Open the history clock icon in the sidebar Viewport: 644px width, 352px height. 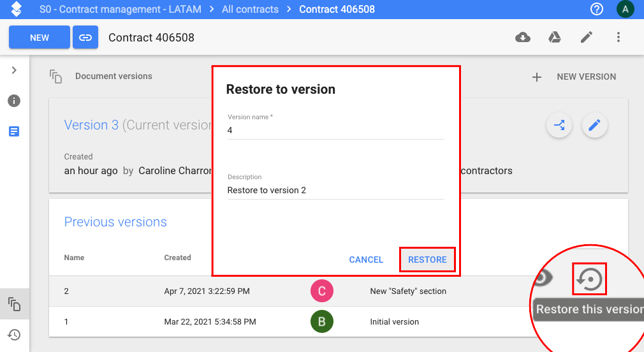click(x=14, y=335)
